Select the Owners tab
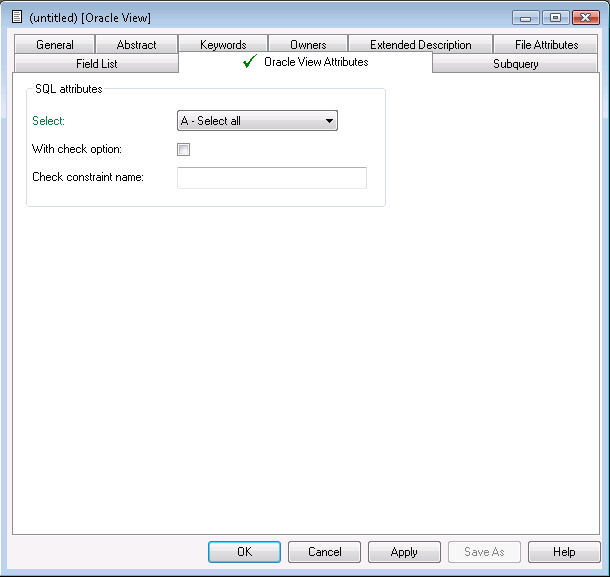The height and width of the screenshot is (577, 610). (x=308, y=45)
